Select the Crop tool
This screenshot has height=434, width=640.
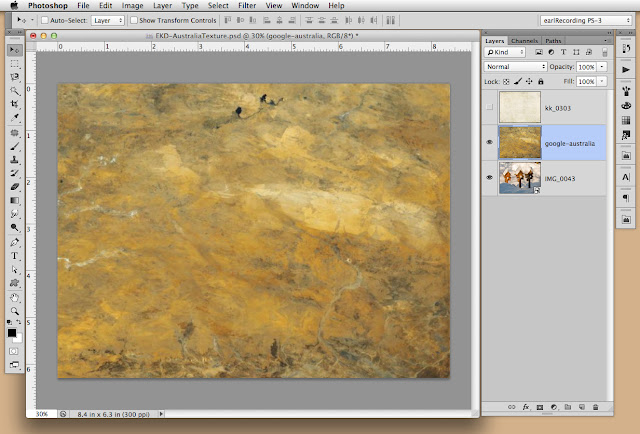15,104
